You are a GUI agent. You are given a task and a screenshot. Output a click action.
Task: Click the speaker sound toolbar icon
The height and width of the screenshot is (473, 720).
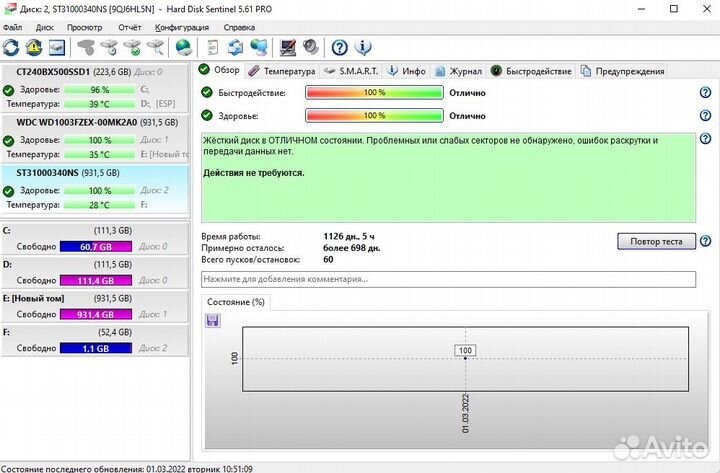[311, 47]
